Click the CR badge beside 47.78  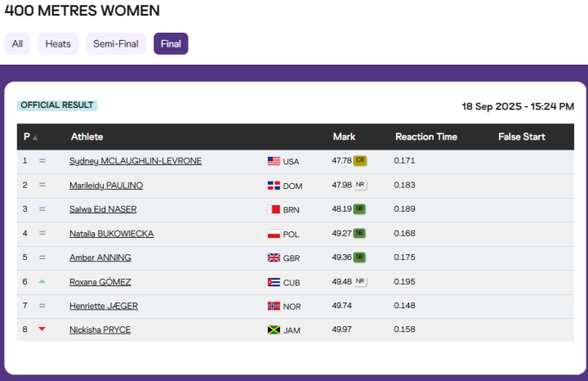360,161
